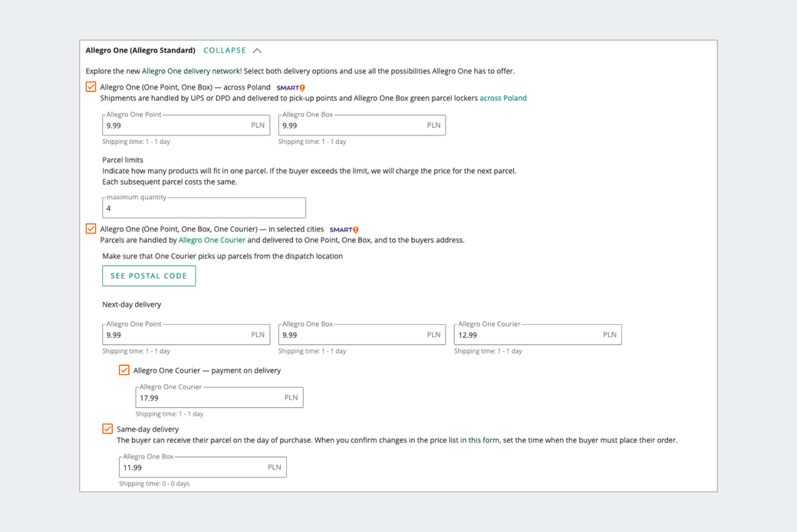Click PLN label in the 12.99 courier field
The image size is (797, 532).
610,335
